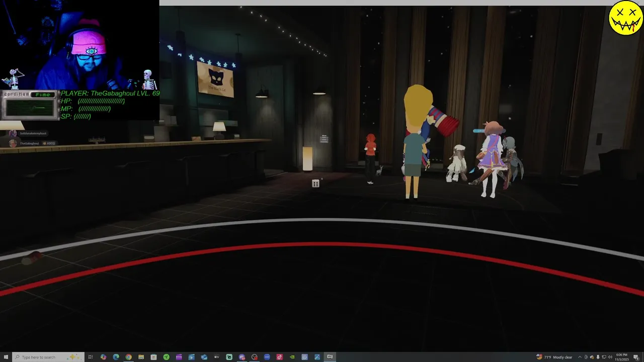Click the tall blonde-haired avatar
Viewport: 644px width, 362px height.
coord(416,142)
